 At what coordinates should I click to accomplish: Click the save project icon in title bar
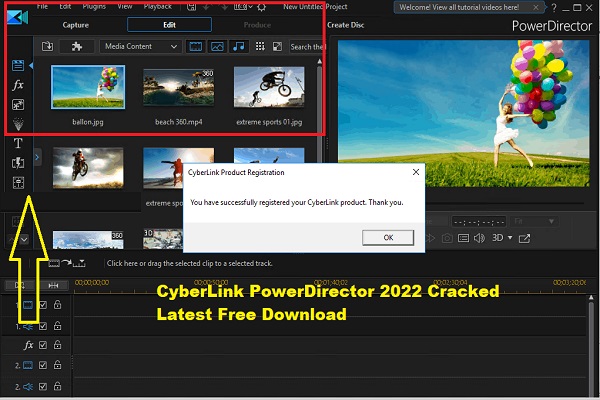click(x=191, y=7)
